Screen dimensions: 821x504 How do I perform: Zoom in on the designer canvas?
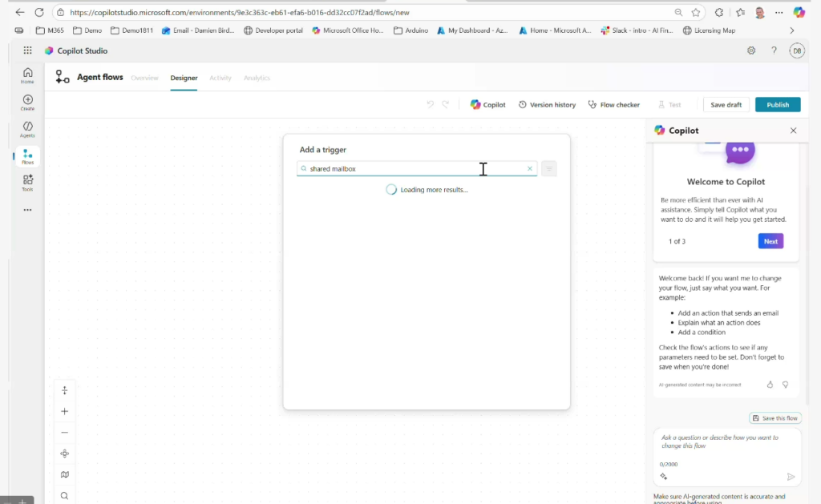[64, 411]
